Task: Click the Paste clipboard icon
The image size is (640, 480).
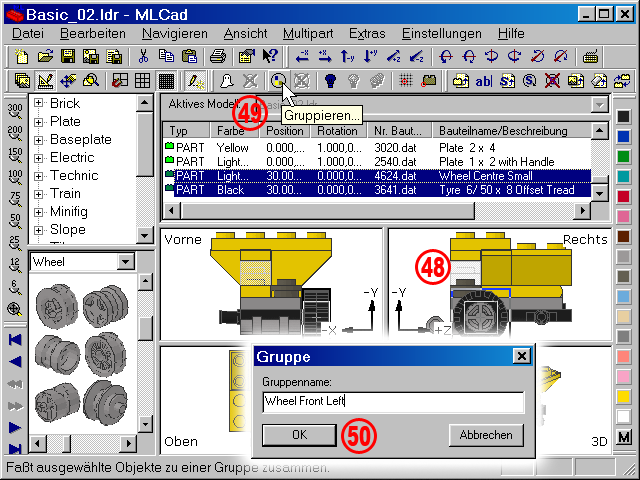Action: point(189,56)
